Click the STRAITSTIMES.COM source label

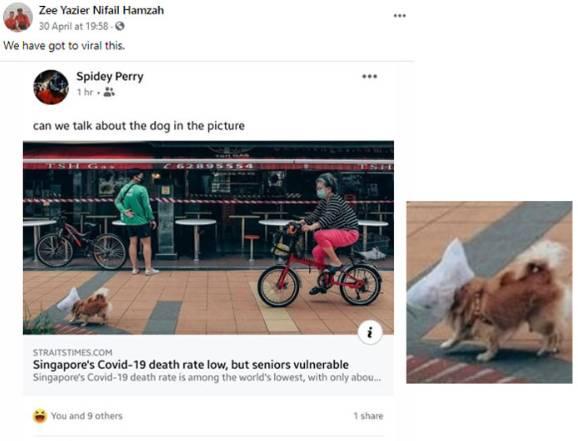(x=72, y=353)
